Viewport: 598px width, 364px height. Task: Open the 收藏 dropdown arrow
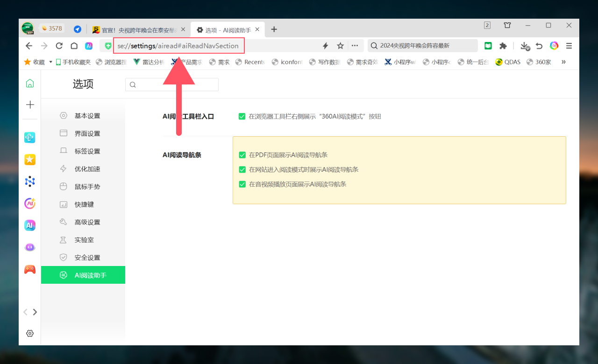pos(50,62)
